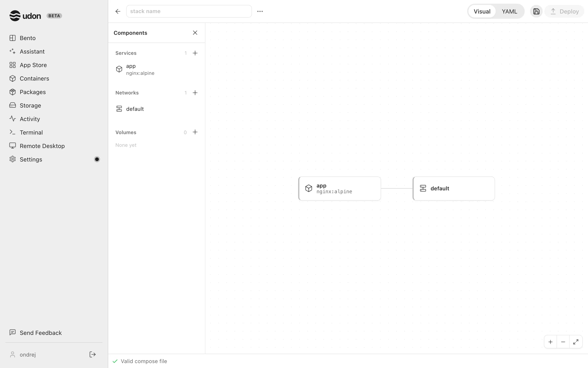The width and height of the screenshot is (588, 368).
Task: Open Bento in the sidebar
Action: [54, 38]
